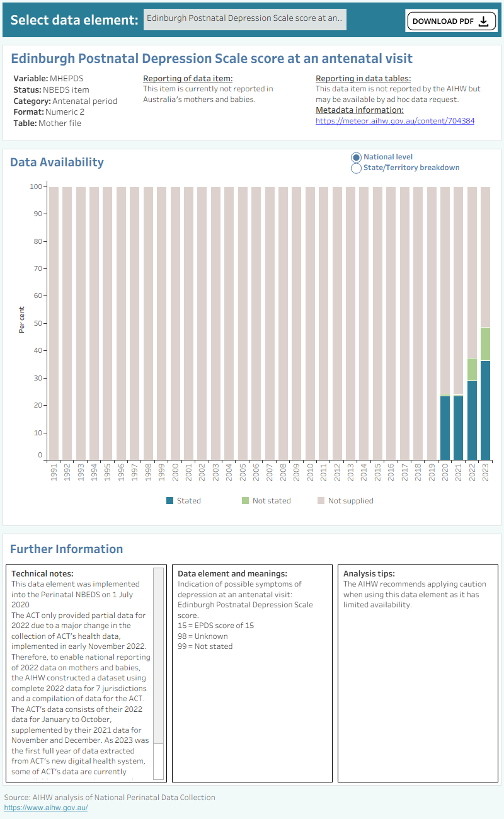Click the 2005 Not supplied bar
The height and width of the screenshot is (819, 504).
(x=243, y=323)
